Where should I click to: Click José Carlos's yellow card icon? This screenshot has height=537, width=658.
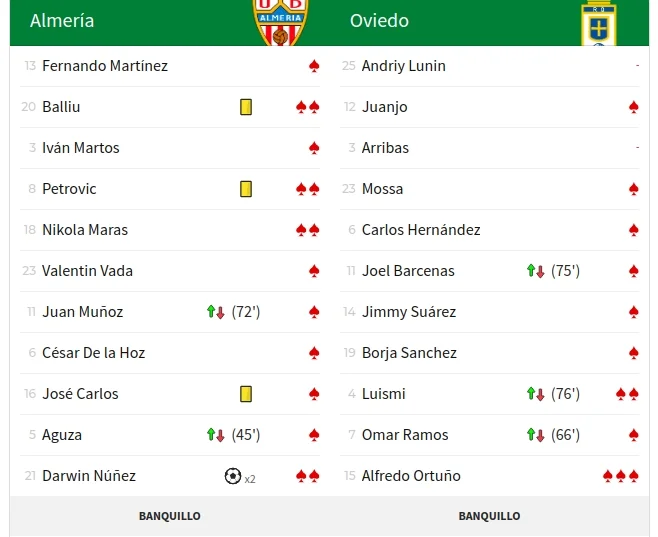[246, 394]
